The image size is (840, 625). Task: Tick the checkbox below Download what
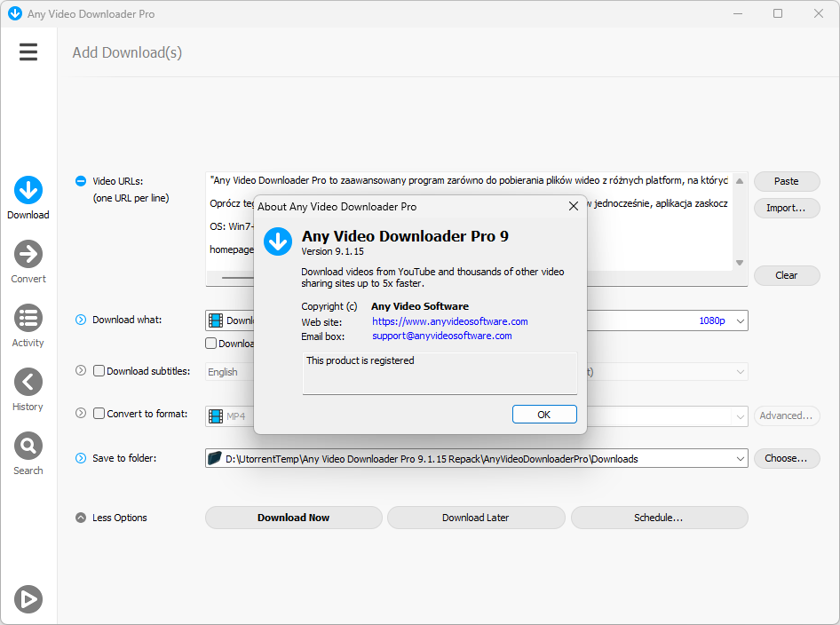(211, 344)
